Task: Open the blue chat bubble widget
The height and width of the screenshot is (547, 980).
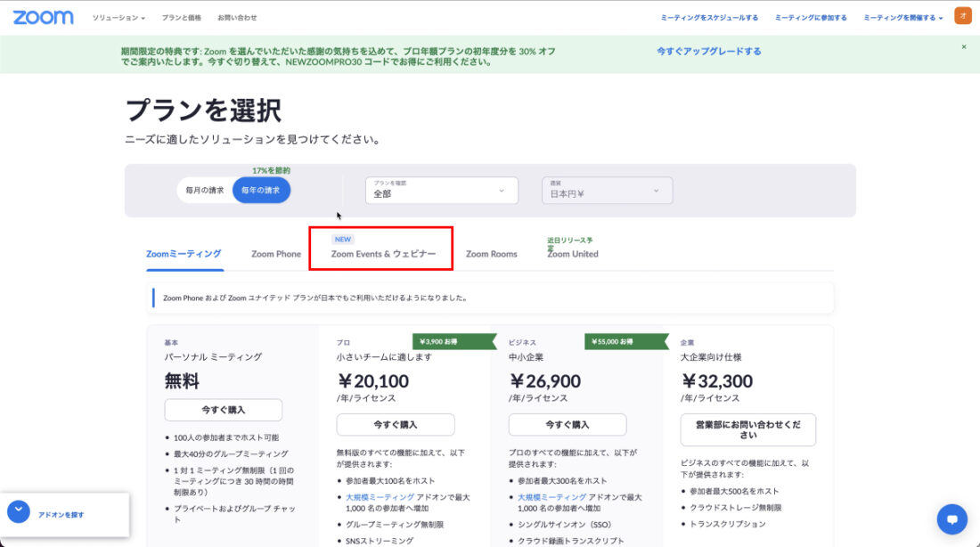Action: click(x=951, y=519)
